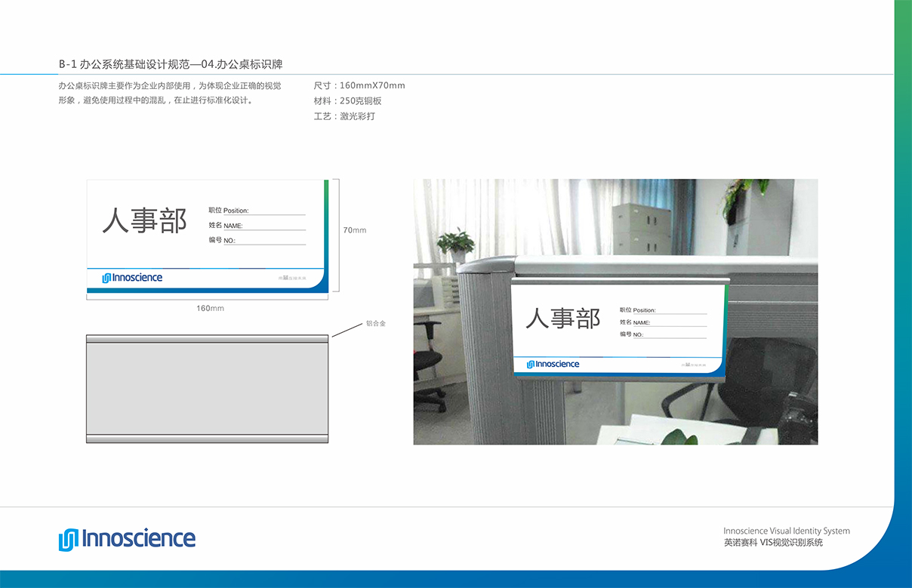Click the 姓名 NAME field on left template
Screen dimensions: 912x588
click(x=257, y=226)
